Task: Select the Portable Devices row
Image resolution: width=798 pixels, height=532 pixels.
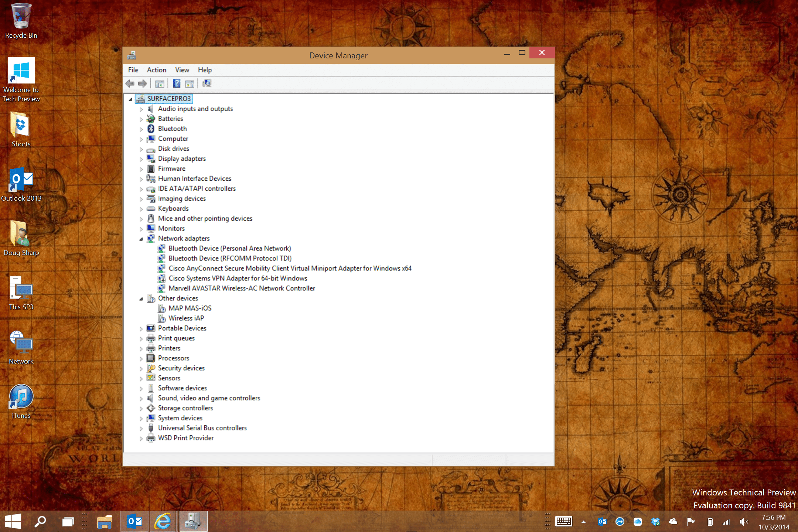Action: [x=182, y=328]
